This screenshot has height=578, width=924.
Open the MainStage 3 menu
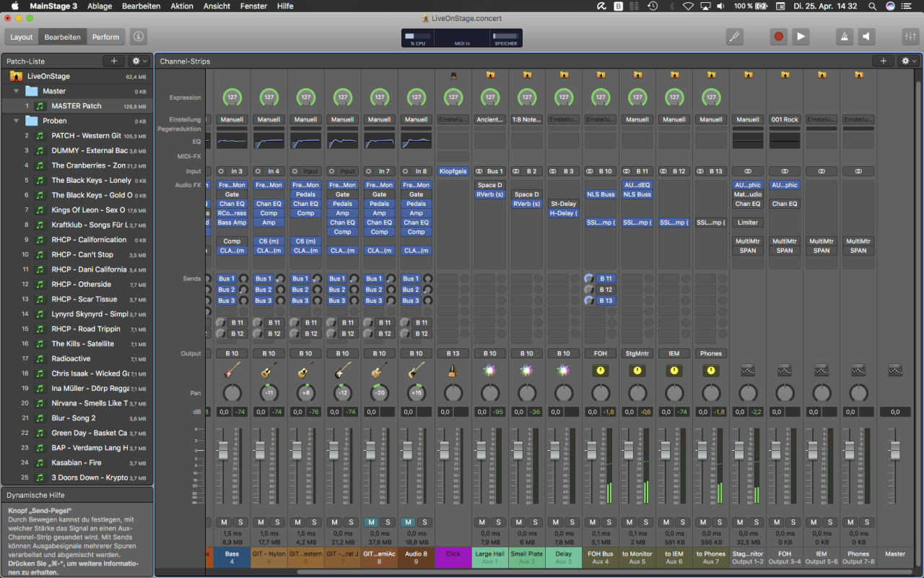[53, 6]
